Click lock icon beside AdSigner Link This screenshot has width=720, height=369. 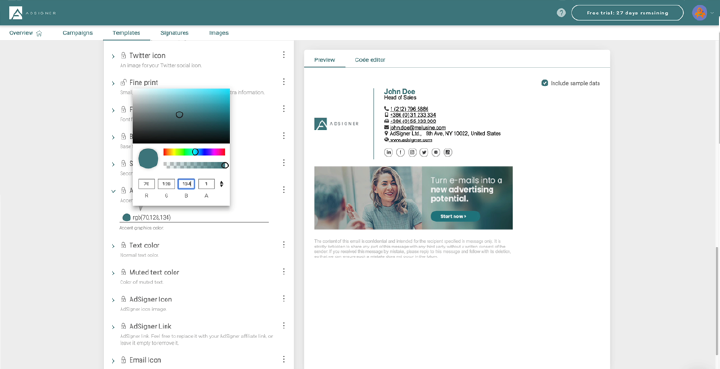click(x=124, y=326)
